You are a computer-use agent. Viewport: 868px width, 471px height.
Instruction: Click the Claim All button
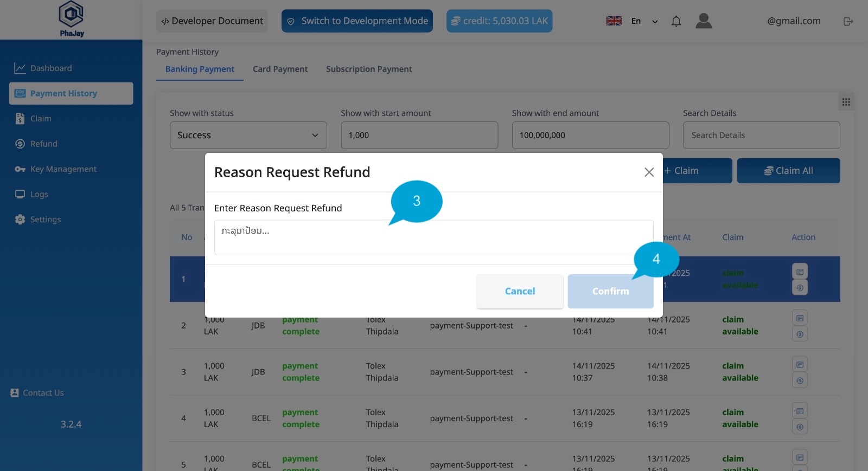pos(788,171)
